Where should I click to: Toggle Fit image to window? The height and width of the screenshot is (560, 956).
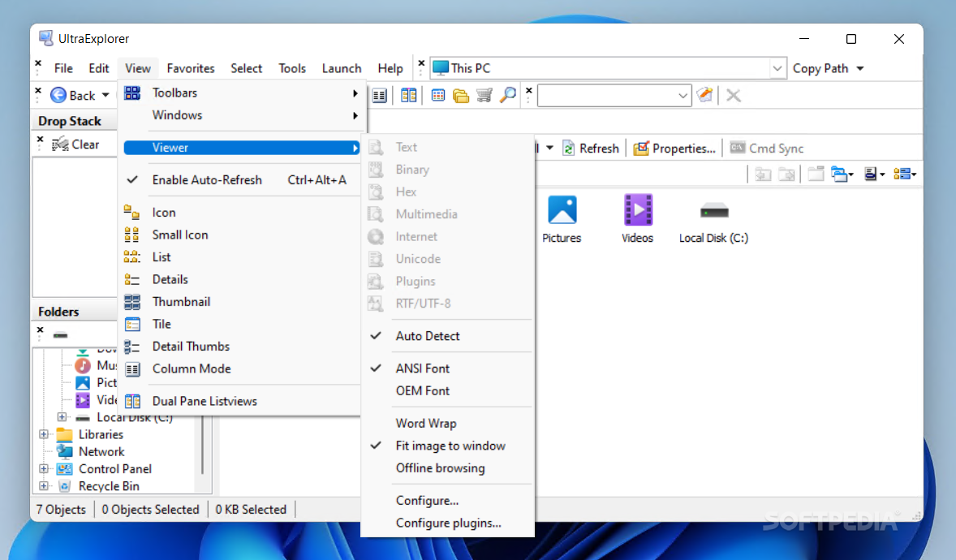(449, 446)
